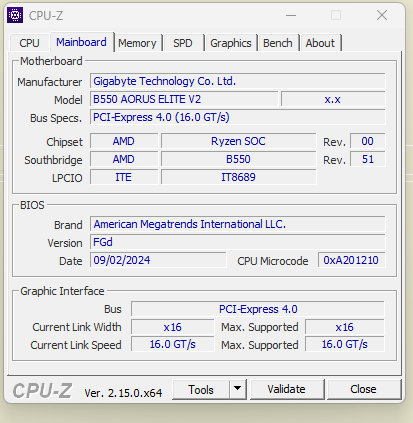This screenshot has height=423, width=413.
Task: Click the CPU Microcode value field
Action: click(352, 260)
